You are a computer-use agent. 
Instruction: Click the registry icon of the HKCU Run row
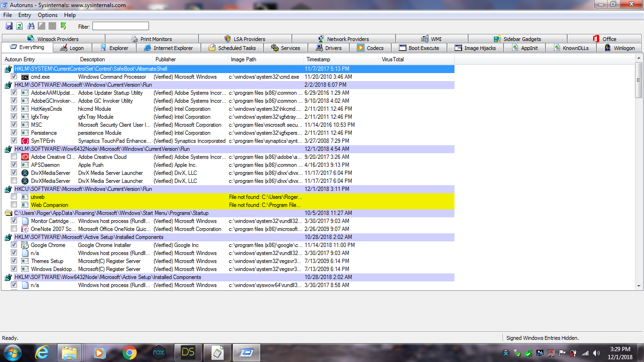point(8,189)
